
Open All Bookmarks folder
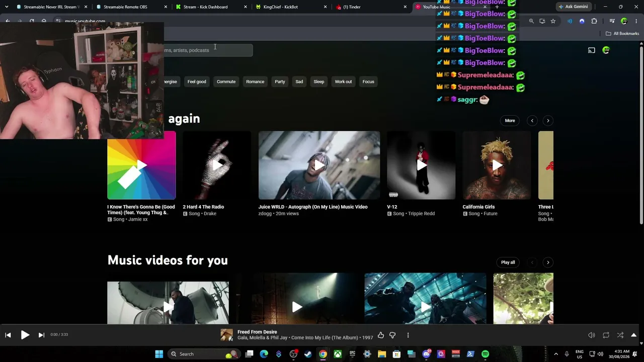click(622, 34)
